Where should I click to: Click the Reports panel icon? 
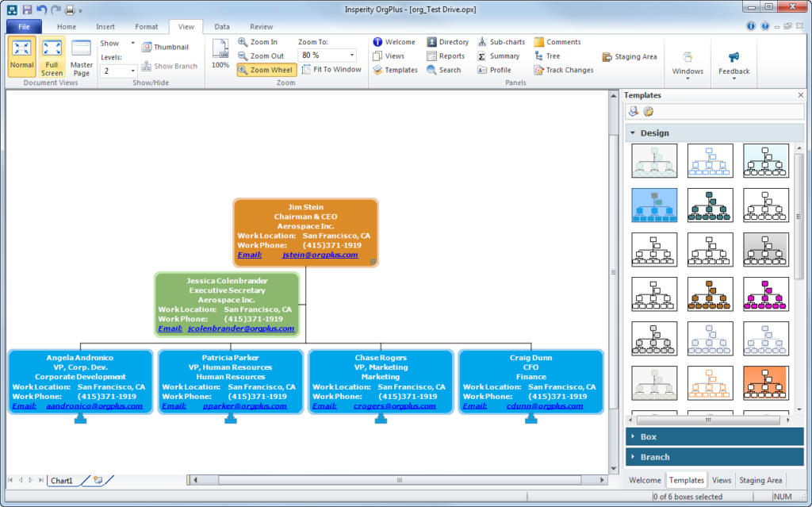pyautogui.click(x=447, y=56)
